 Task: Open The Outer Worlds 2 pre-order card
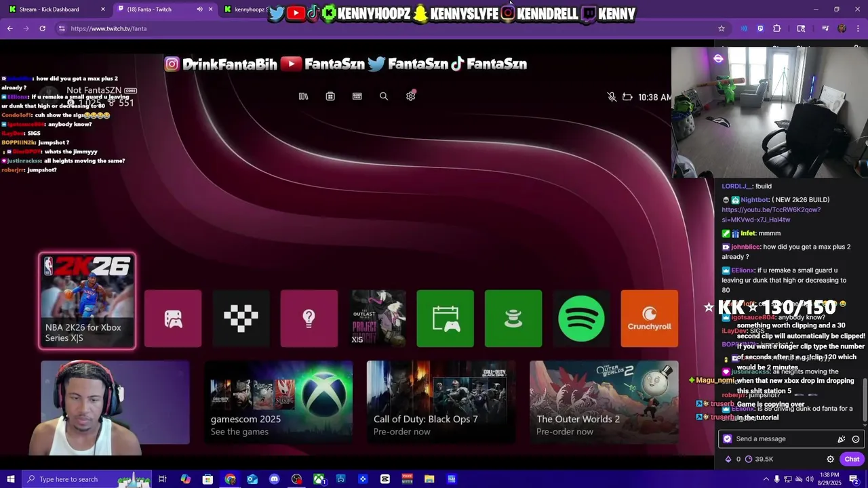(604, 402)
